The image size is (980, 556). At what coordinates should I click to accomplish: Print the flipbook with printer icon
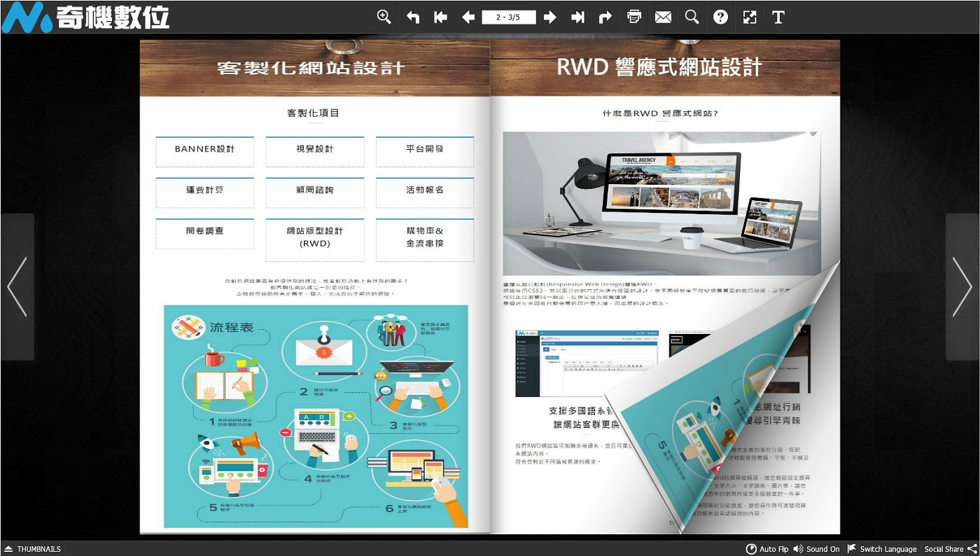[x=635, y=17]
